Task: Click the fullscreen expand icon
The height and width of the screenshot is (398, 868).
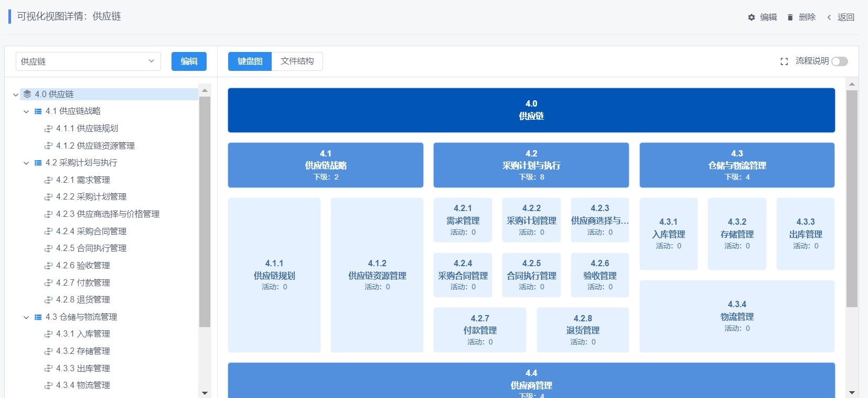Action: (x=784, y=61)
